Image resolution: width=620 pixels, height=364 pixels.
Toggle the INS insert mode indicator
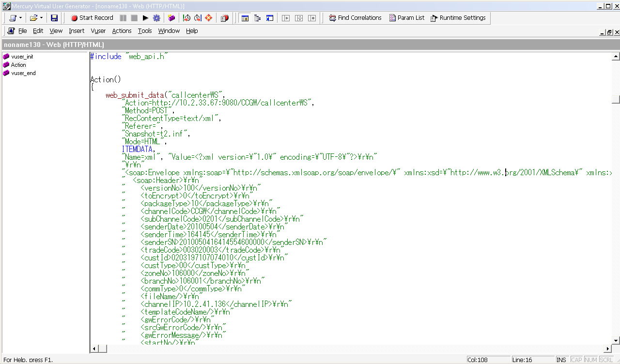click(561, 360)
